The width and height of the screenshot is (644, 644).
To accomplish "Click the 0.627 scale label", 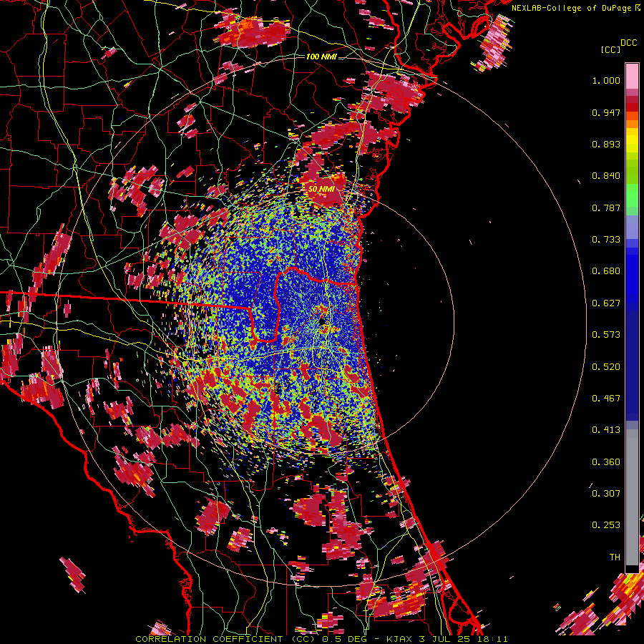I will coord(606,303).
